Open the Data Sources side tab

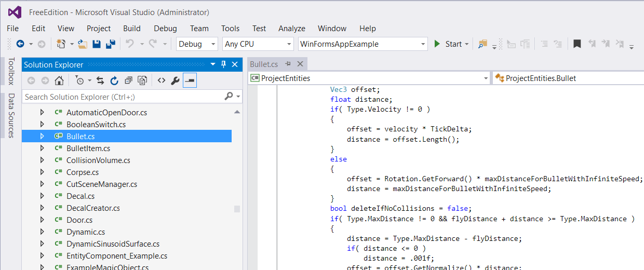pyautogui.click(x=10, y=115)
